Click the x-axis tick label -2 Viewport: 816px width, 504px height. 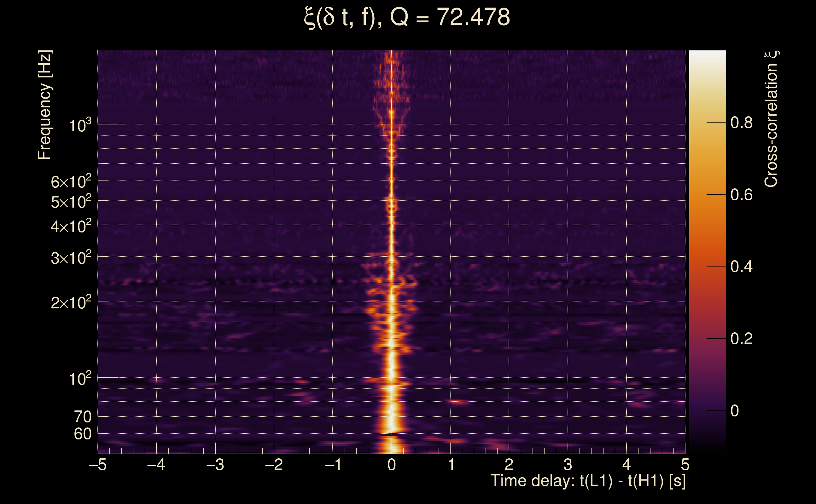click(x=274, y=465)
